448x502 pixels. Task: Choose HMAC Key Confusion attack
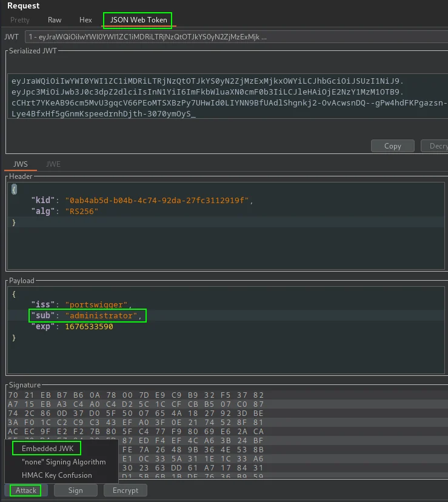[x=56, y=475]
